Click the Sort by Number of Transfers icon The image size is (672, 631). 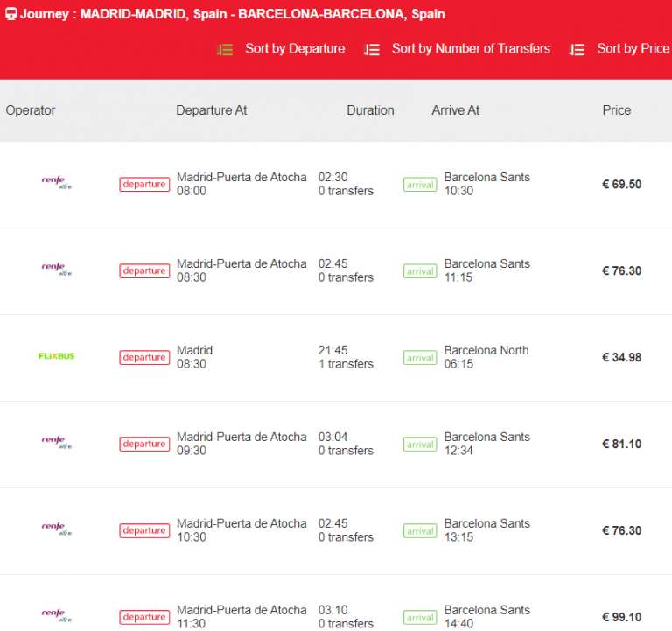coord(372,50)
